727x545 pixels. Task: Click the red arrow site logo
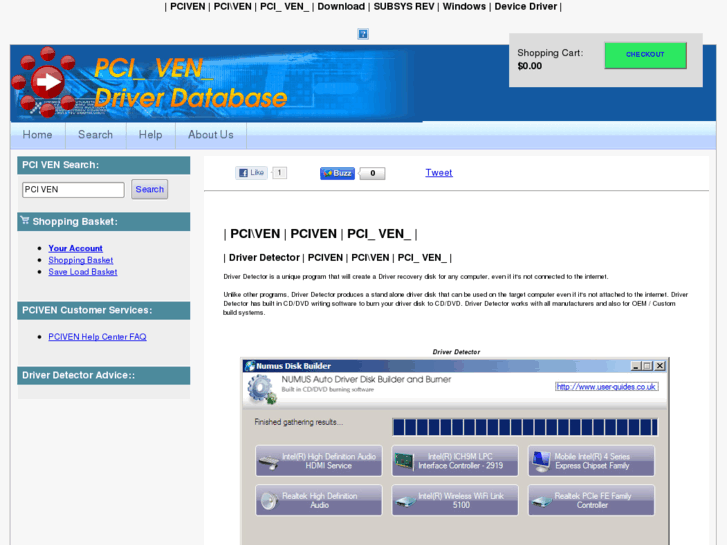point(44,81)
